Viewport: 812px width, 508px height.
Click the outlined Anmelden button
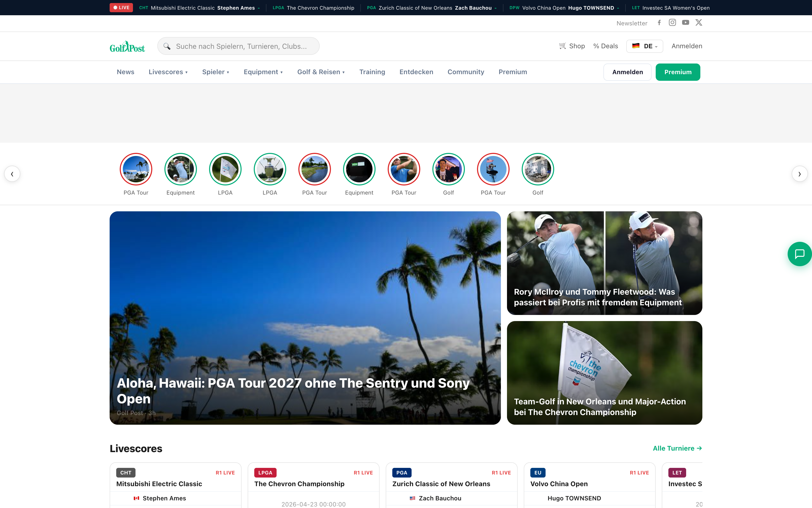point(628,72)
